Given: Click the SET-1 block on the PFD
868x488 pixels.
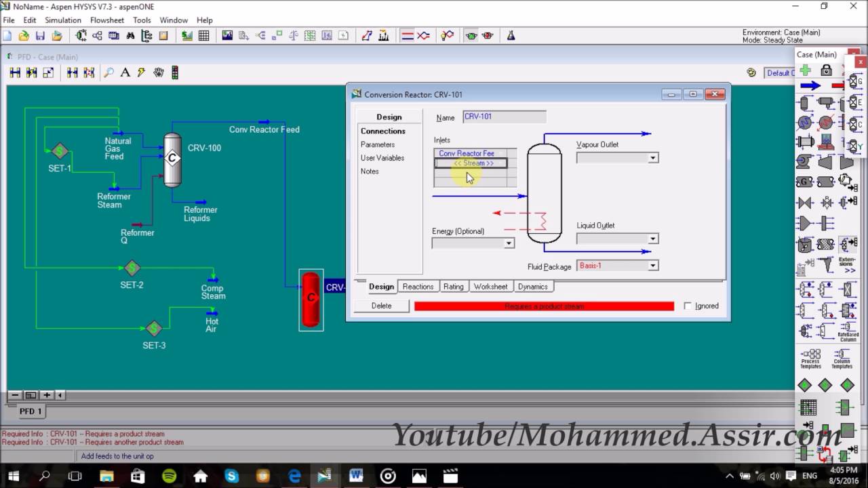Looking at the screenshot, I should (x=60, y=151).
